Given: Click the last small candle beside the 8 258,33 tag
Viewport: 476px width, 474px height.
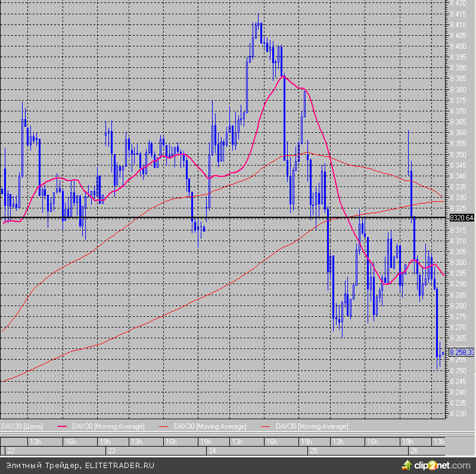Looking at the screenshot, I should [x=443, y=354].
